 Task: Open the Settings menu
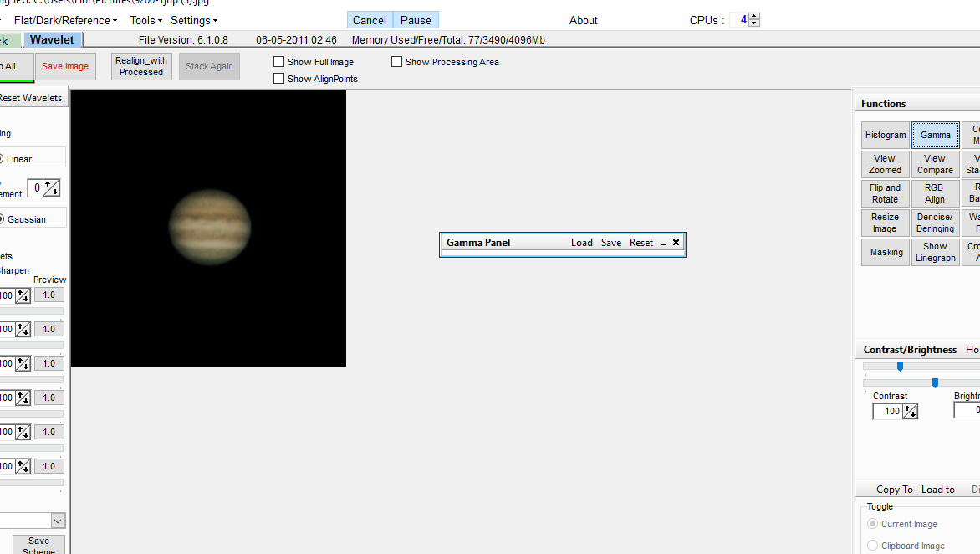coord(194,21)
